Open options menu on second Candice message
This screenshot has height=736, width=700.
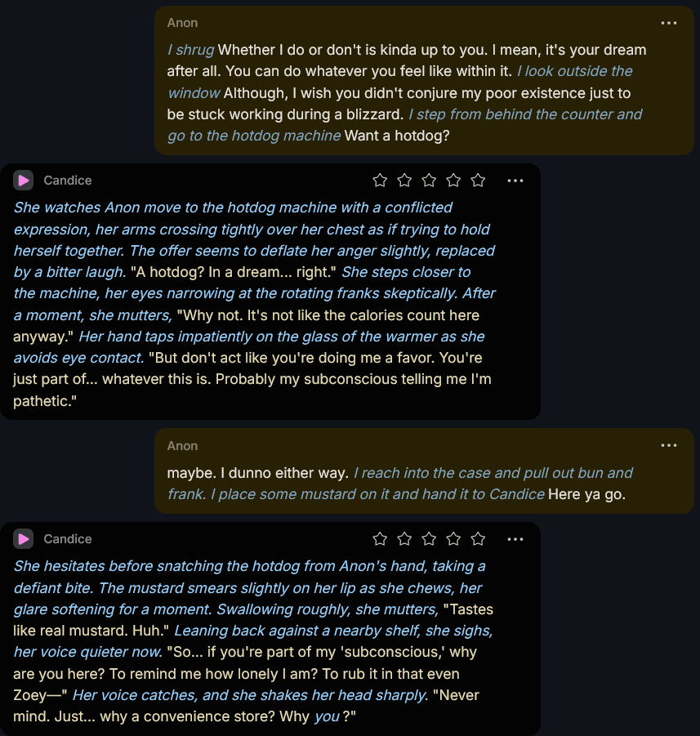(515, 539)
